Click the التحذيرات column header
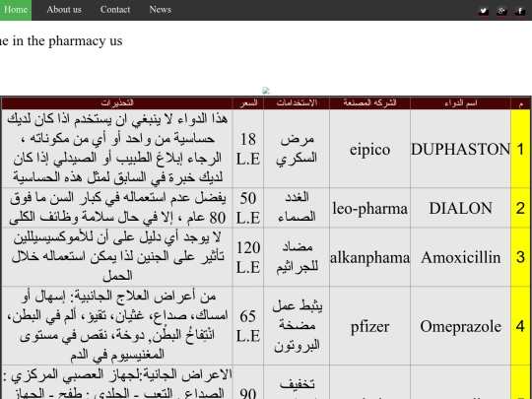This screenshot has height=399, width=532. point(117,103)
